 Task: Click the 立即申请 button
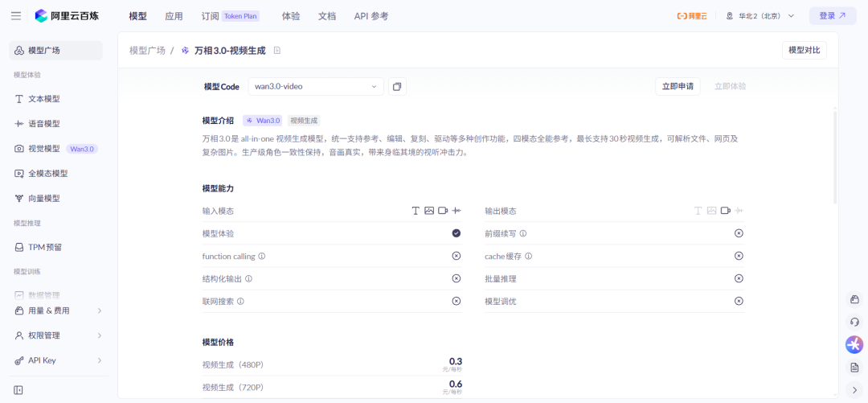(678, 87)
